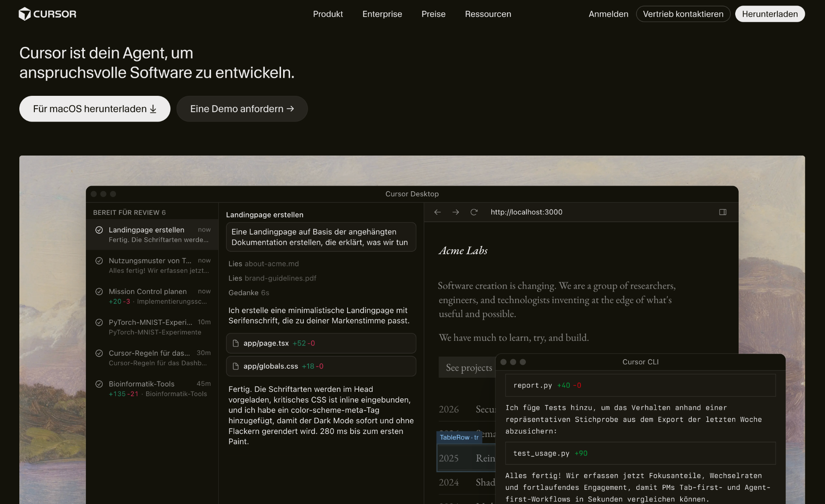Click the check icon beside Mission Control planen

99,292
